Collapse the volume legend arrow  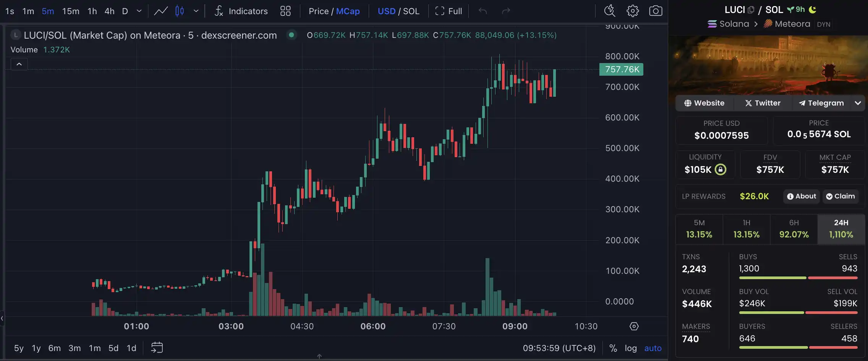coord(19,64)
